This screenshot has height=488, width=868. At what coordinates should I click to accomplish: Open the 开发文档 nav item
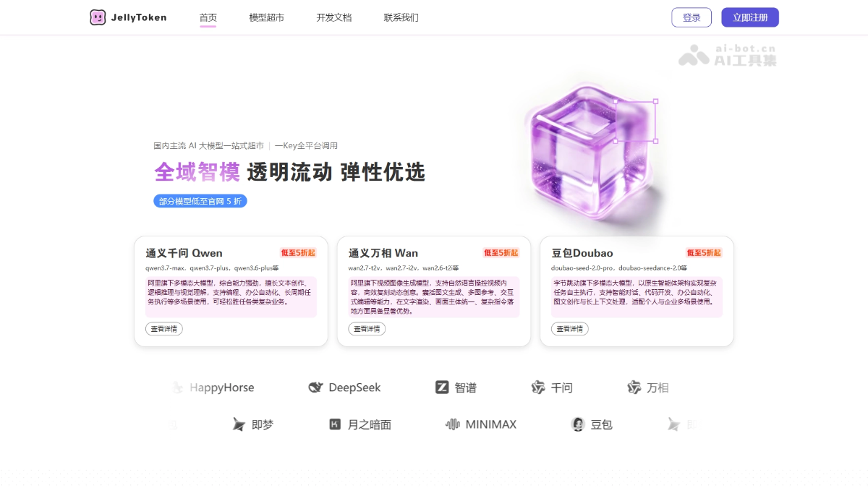[334, 17]
